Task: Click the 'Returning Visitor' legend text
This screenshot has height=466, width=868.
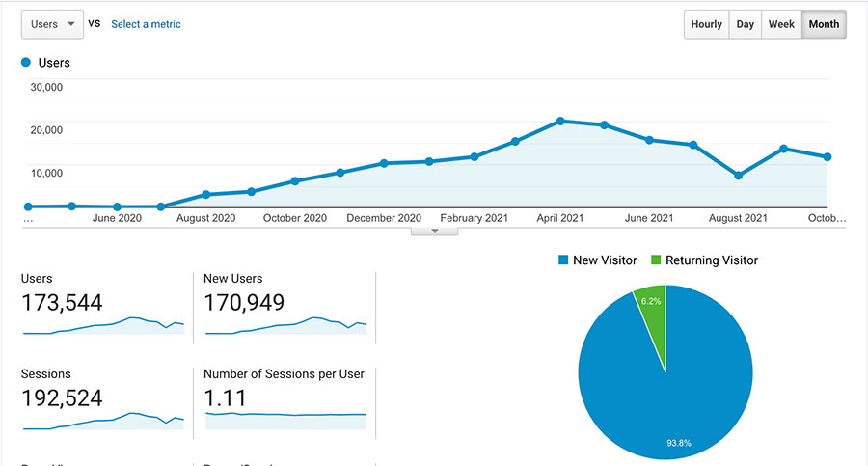Action: (x=712, y=260)
